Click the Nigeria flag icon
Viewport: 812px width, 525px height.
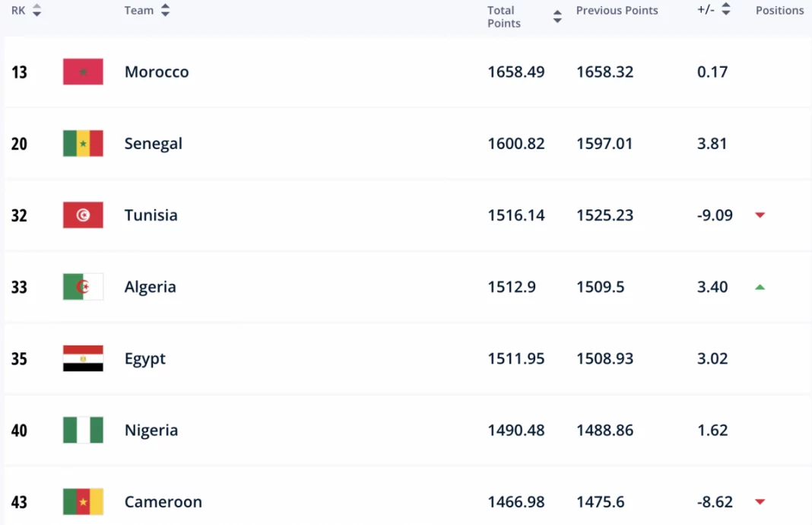coord(82,430)
